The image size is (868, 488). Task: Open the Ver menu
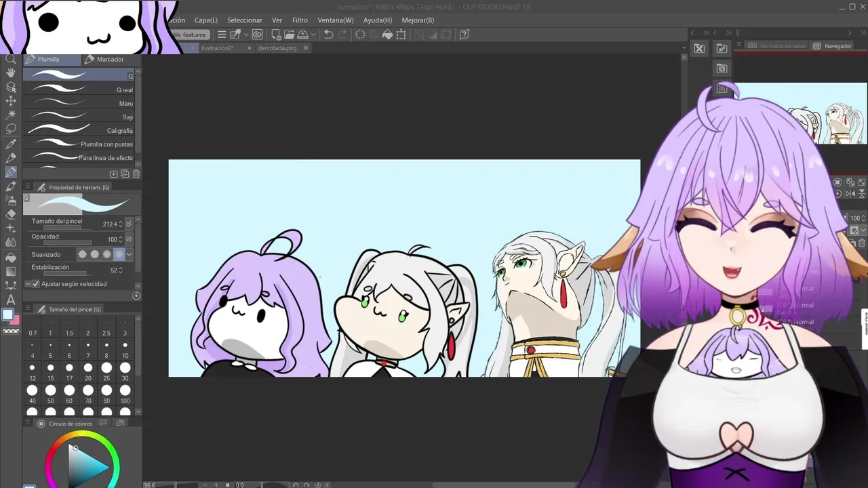[x=277, y=20]
